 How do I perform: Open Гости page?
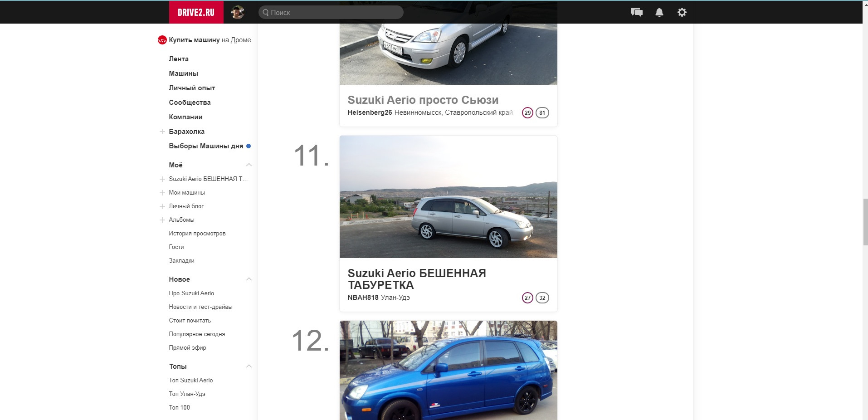(x=176, y=247)
